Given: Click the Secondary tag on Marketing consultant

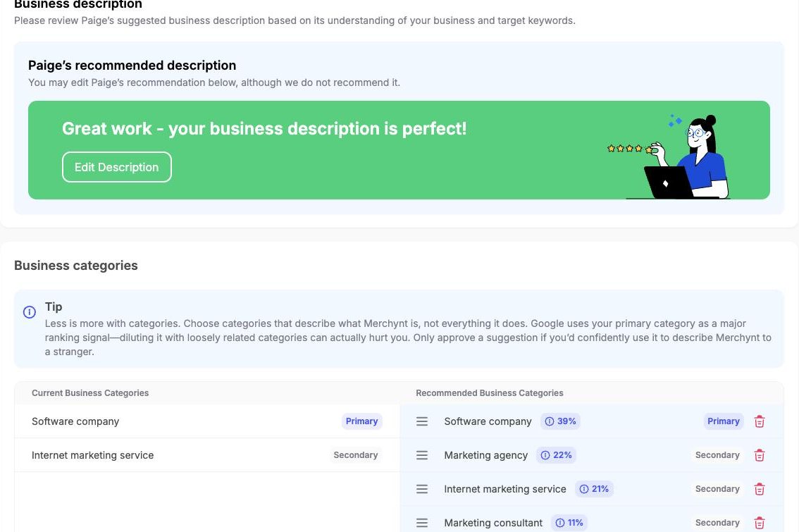Looking at the screenshot, I should coord(717,523).
